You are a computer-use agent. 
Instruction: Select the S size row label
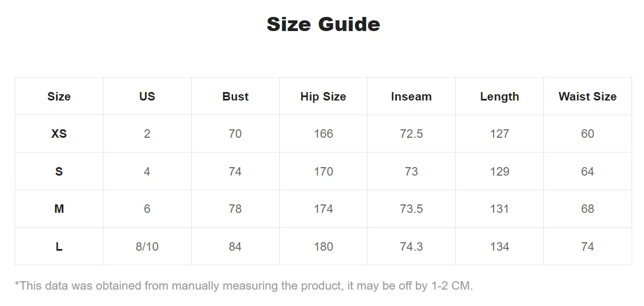pos(59,172)
